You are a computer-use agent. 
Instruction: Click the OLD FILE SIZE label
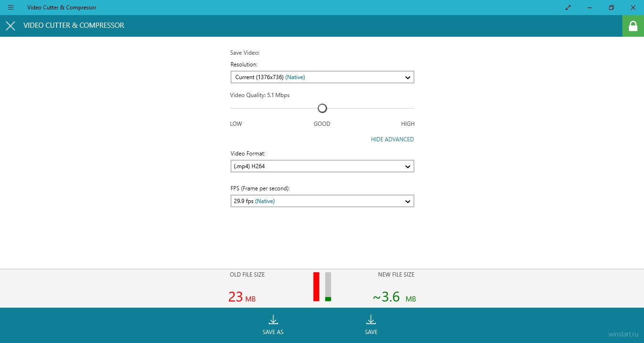[247, 275]
